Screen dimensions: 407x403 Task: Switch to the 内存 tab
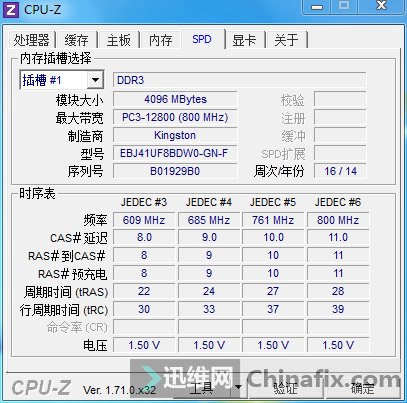161,40
